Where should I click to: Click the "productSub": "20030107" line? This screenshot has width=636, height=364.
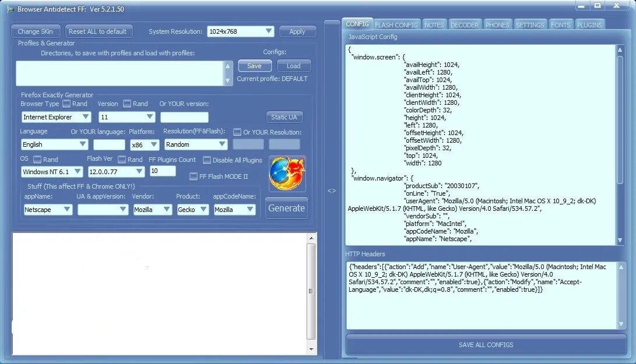coord(442,186)
